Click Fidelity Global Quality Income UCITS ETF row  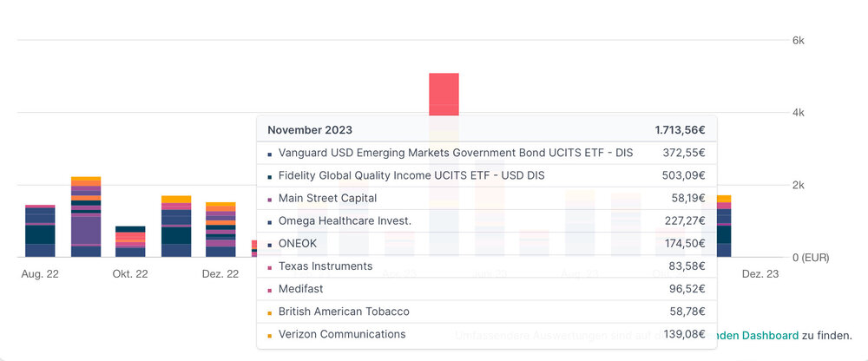pyautogui.click(x=411, y=175)
